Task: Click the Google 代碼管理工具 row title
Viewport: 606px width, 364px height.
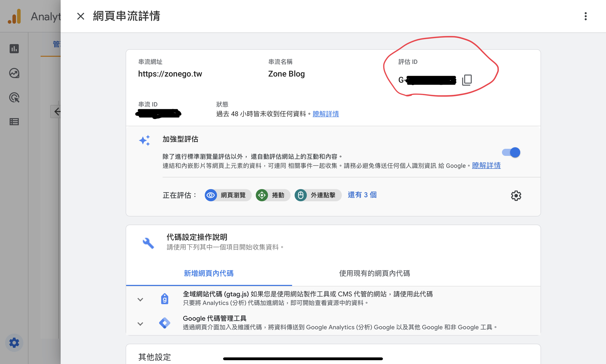Action: coord(215,318)
